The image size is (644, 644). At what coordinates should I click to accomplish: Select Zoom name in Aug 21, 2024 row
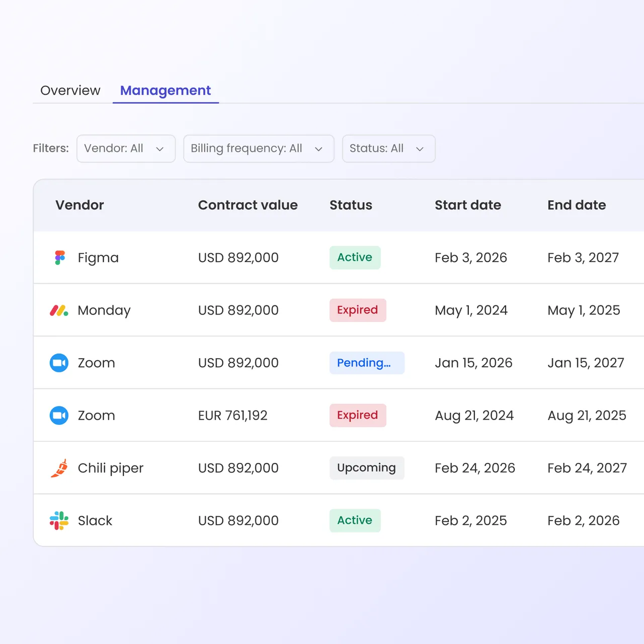click(96, 416)
